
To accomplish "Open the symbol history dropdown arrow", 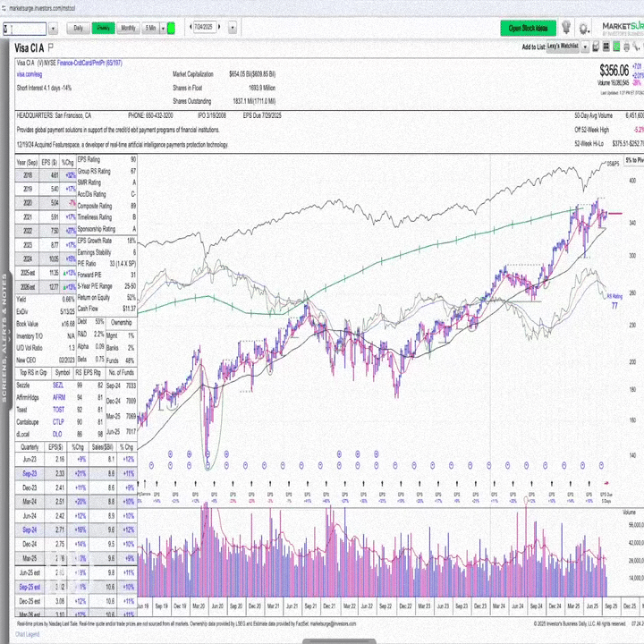I will coord(54,29).
